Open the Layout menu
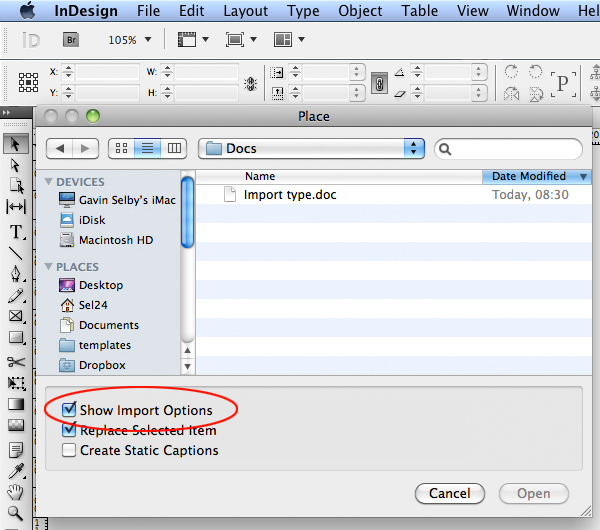600x530 pixels. (x=246, y=11)
